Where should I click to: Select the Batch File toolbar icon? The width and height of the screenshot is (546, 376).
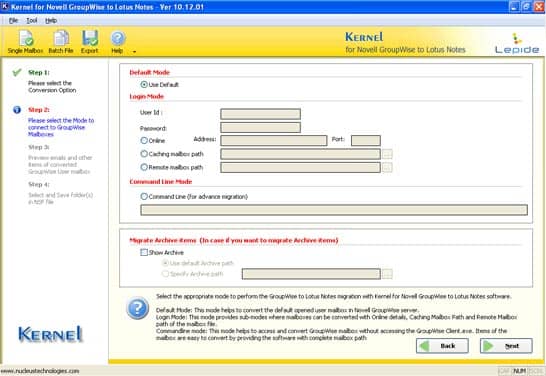(x=61, y=42)
